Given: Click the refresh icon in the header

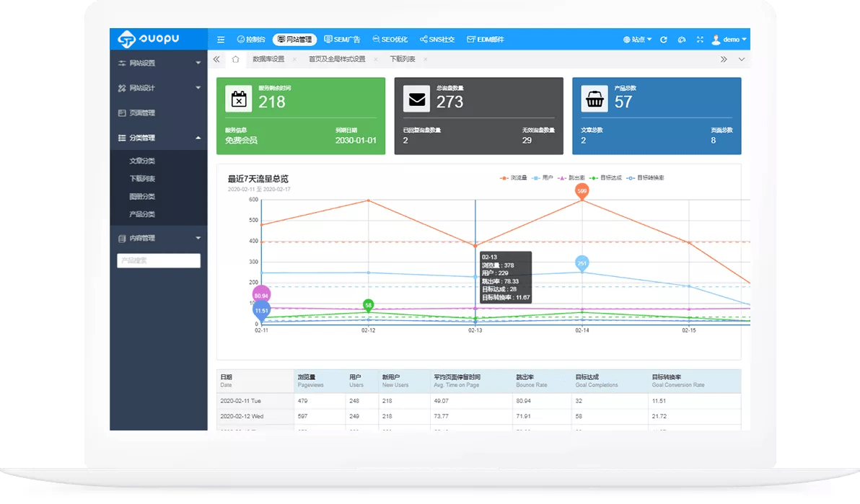Looking at the screenshot, I should point(663,40).
